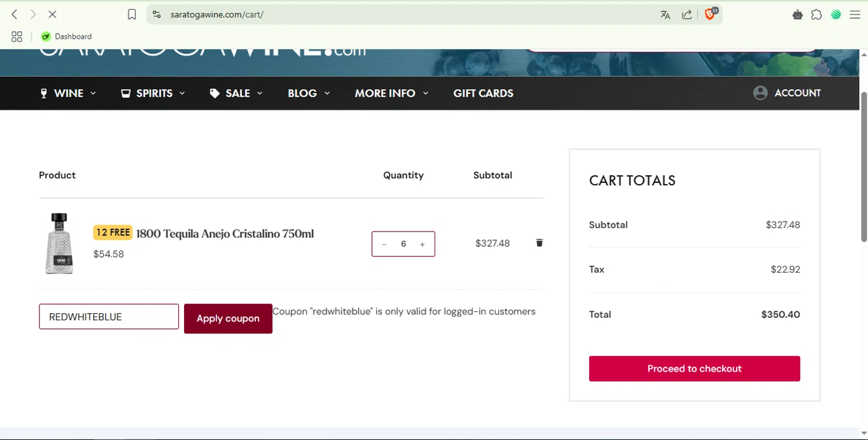Screen dimensions: 868x440
Task: Click the translate page icon
Action: (x=665, y=14)
